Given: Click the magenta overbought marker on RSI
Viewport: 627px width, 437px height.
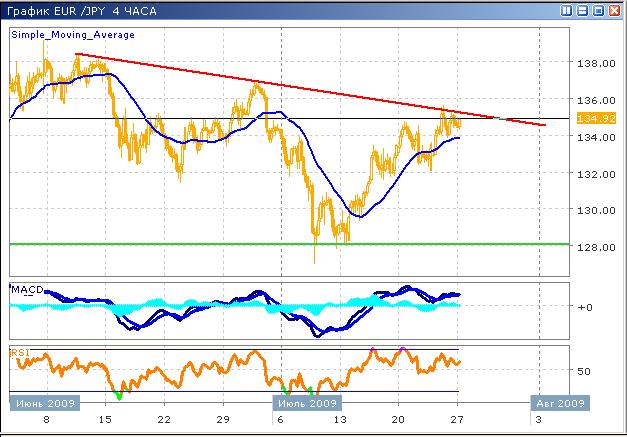Looking at the screenshot, I should (x=373, y=349).
